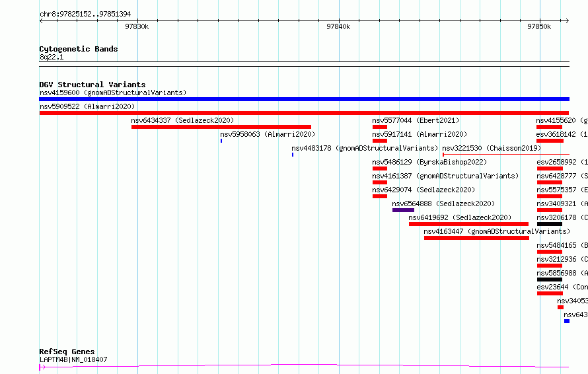Click the small blue nsv643 variant bar
This screenshot has width=588, height=374.
[567, 321]
